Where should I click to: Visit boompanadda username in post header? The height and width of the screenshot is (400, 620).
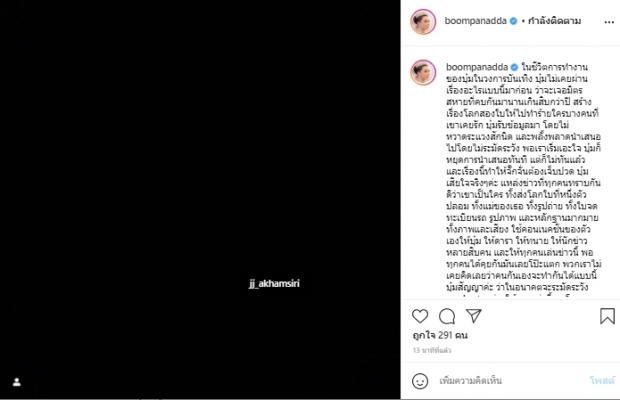[x=475, y=21]
